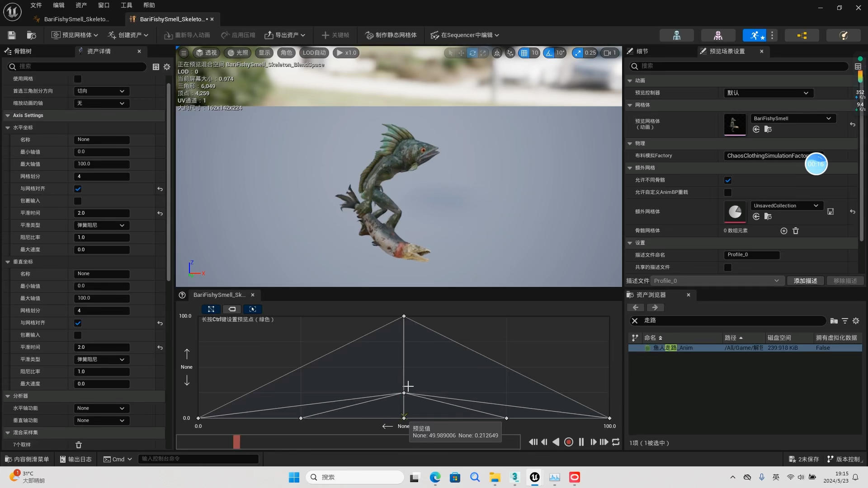
Task: Click the show labels icon in blend space
Action: click(x=232, y=310)
